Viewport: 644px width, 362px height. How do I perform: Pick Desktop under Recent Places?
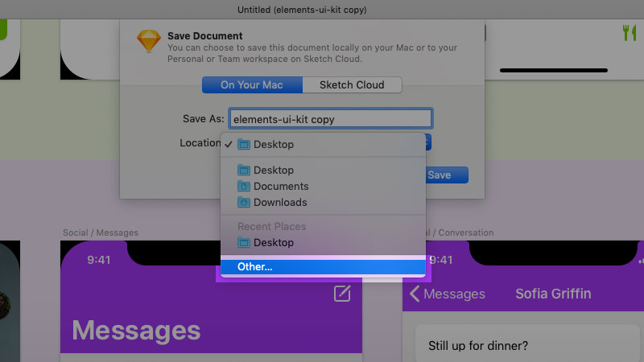(x=323, y=243)
